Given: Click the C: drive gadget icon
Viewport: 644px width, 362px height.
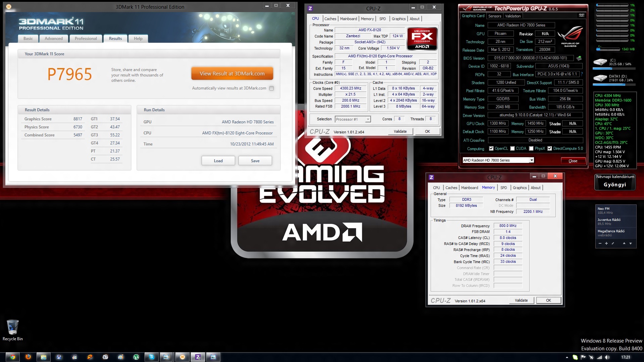Looking at the screenshot, I should (x=600, y=62).
